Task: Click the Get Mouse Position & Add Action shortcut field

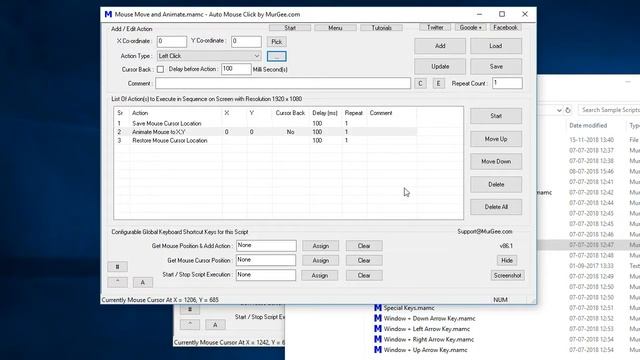Action: (x=266, y=246)
